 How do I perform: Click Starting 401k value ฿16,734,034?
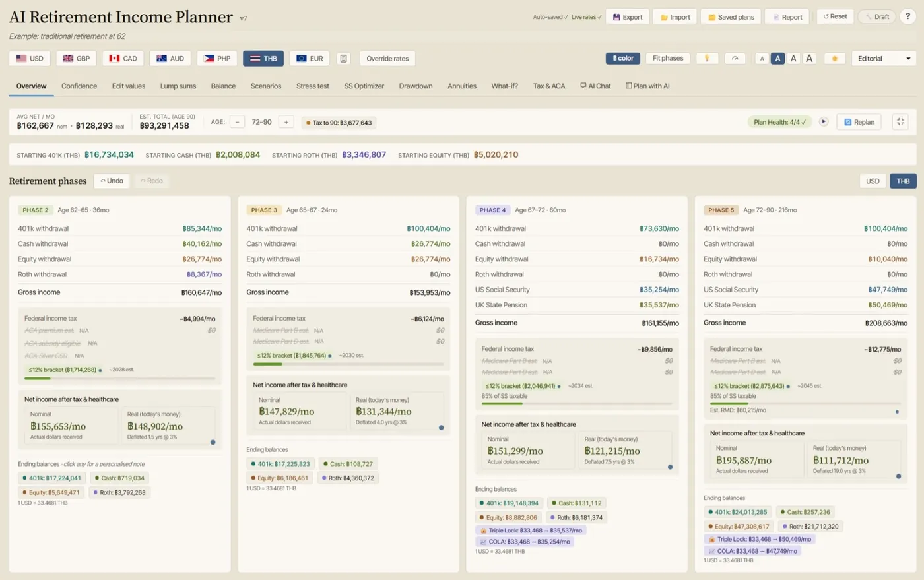(109, 155)
